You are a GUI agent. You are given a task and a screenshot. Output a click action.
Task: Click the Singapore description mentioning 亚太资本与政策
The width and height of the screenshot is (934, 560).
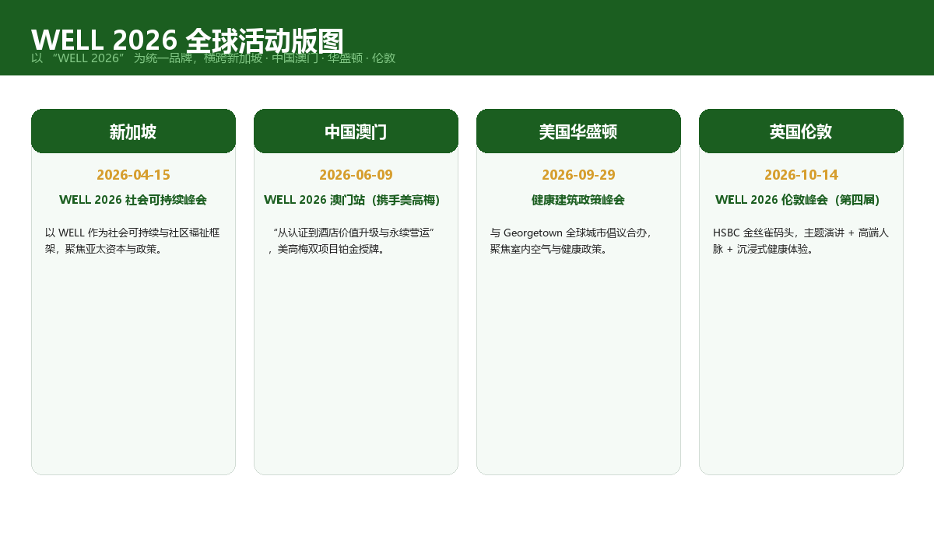pos(133,241)
